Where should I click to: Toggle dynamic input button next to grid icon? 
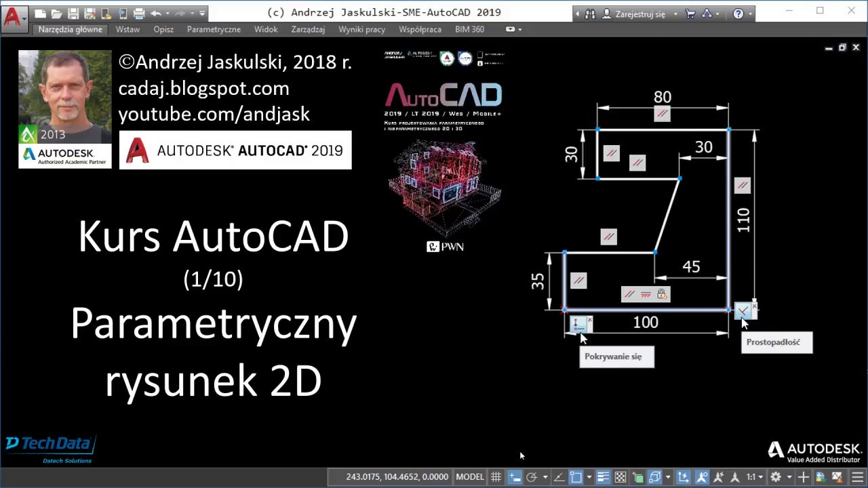point(515,477)
